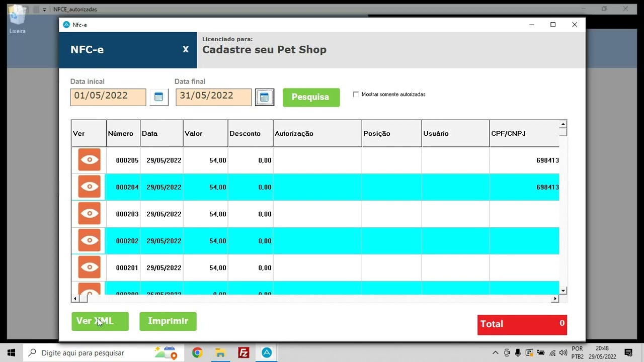Open the notification center icon
The height and width of the screenshot is (362, 644).
pyautogui.click(x=628, y=352)
